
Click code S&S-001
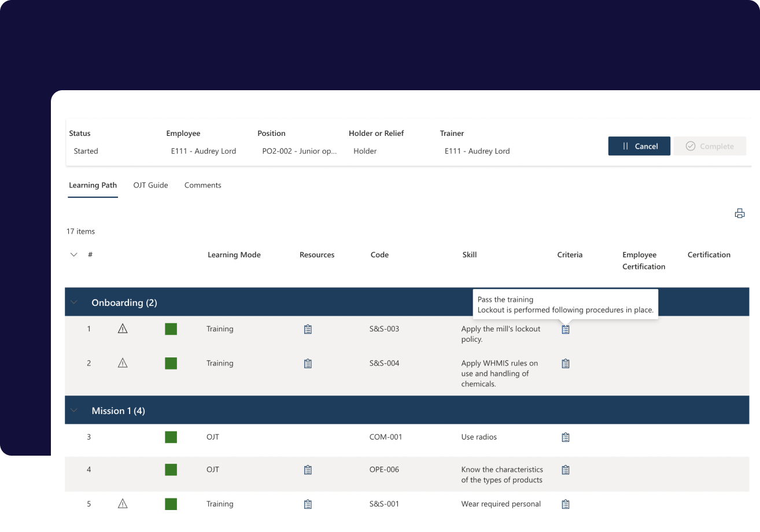coord(384,504)
